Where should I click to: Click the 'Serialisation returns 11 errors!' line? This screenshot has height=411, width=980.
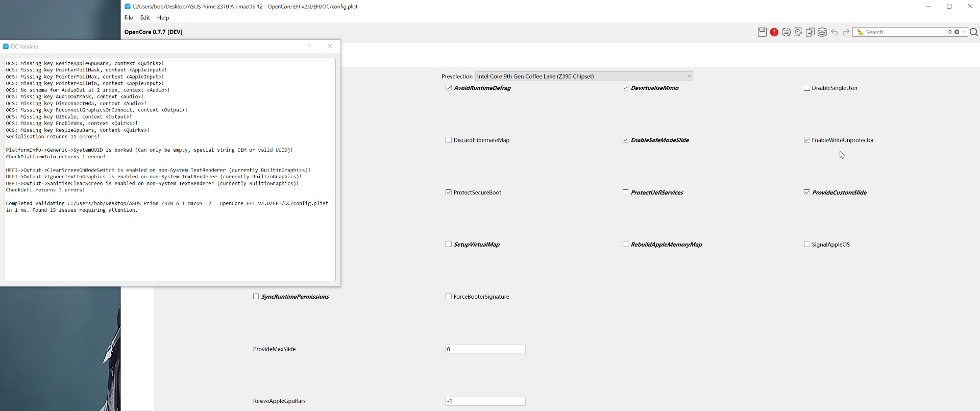tap(53, 137)
